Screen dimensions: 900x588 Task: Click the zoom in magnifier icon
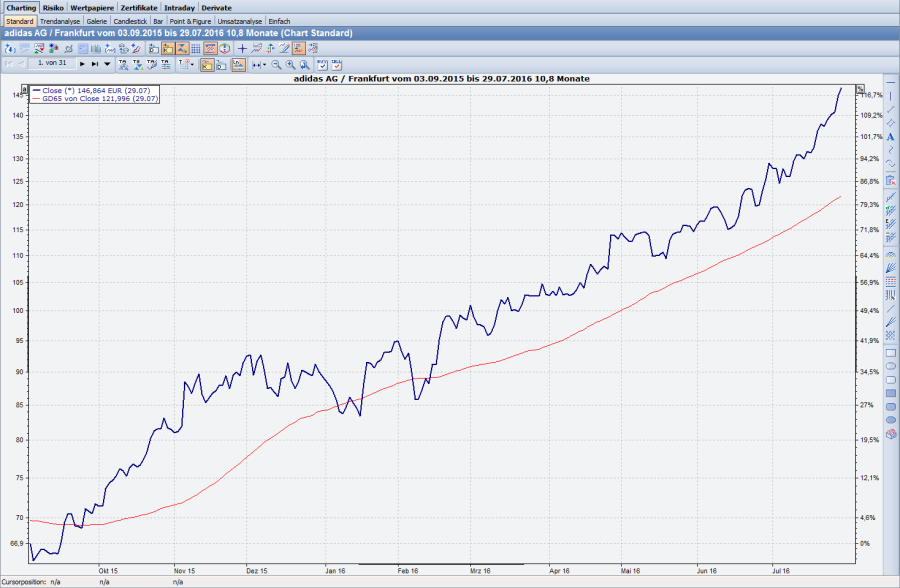[x=290, y=64]
